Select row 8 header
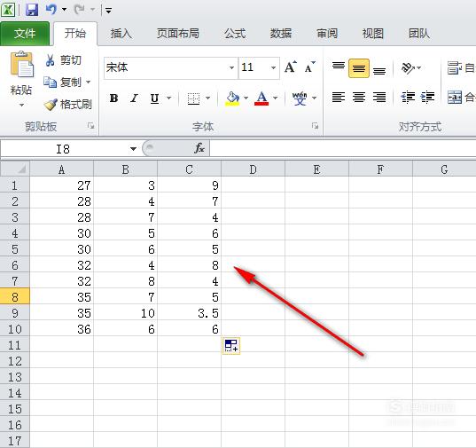 [15, 296]
